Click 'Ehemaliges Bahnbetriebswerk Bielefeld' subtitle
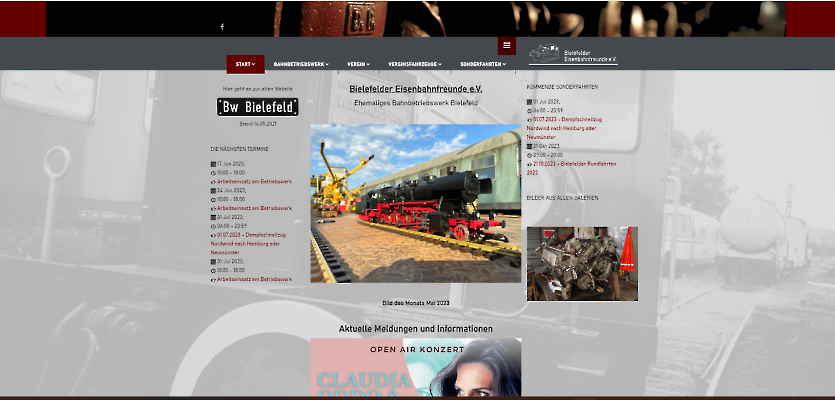Viewport: 835px width, 400px height. tap(416, 103)
